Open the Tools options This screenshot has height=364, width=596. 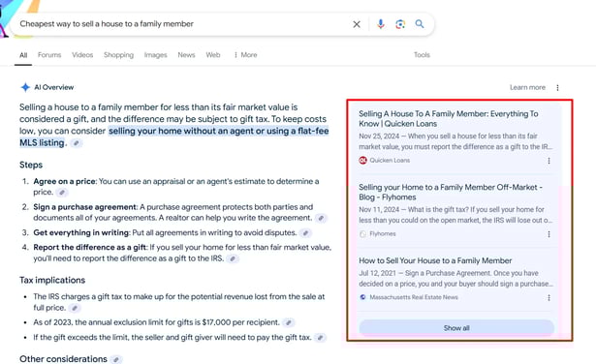point(422,55)
